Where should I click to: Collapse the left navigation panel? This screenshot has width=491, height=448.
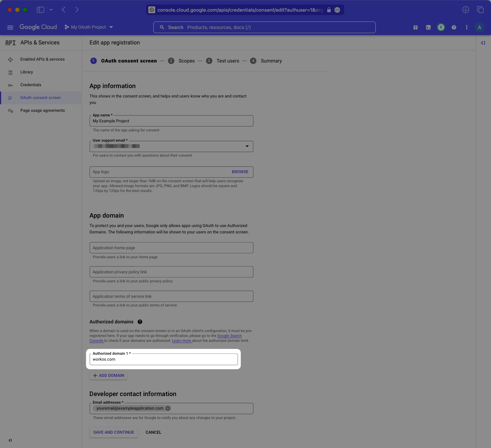click(10, 440)
